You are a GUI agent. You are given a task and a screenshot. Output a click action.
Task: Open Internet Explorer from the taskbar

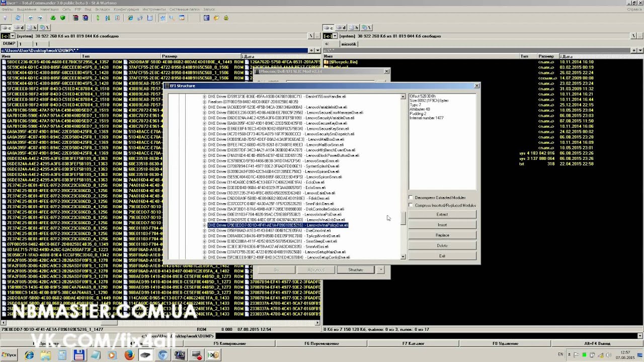point(29,355)
